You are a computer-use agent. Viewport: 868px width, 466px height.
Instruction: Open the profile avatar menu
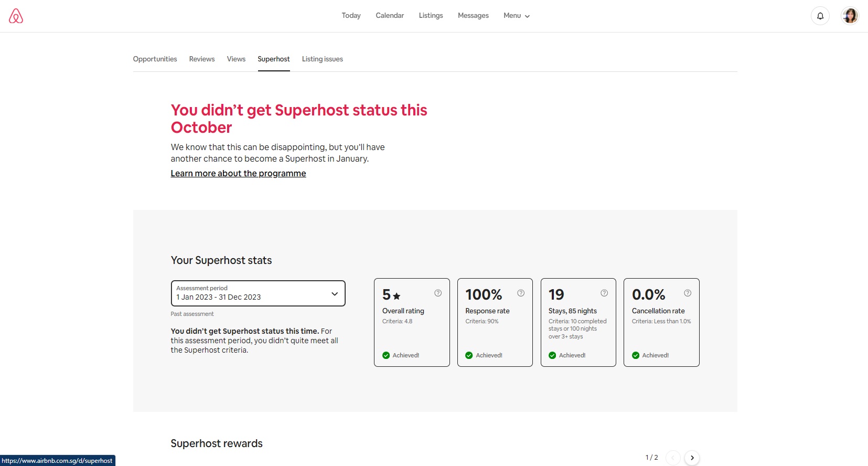850,16
